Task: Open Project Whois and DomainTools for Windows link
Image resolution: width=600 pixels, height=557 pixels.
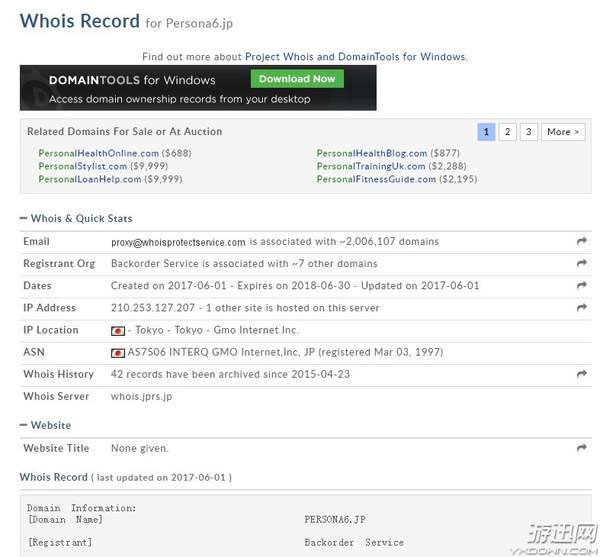Action: pyautogui.click(x=355, y=57)
